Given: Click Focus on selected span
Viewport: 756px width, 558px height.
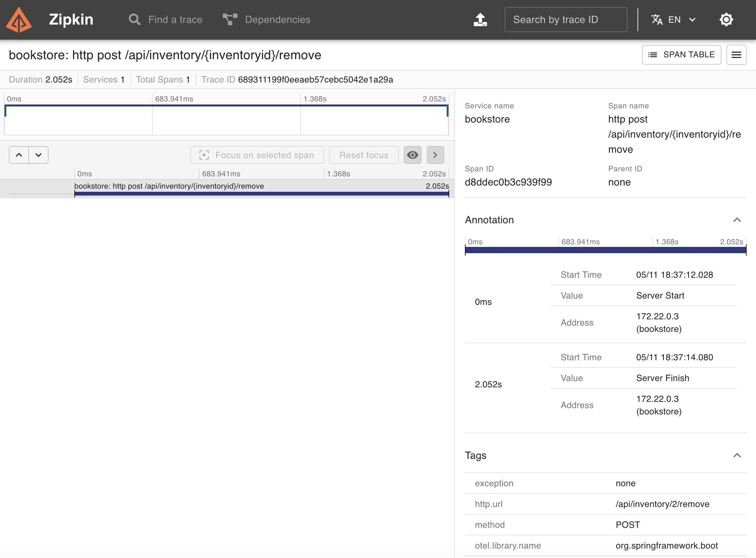Looking at the screenshot, I should pos(257,155).
